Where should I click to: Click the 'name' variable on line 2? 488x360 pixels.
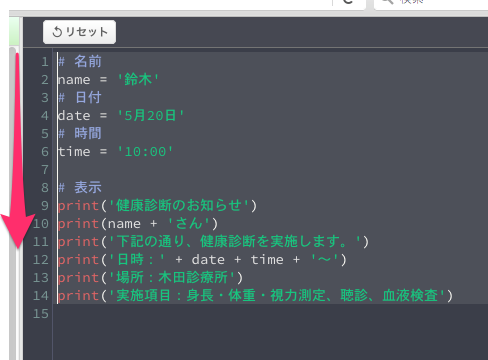point(74,80)
